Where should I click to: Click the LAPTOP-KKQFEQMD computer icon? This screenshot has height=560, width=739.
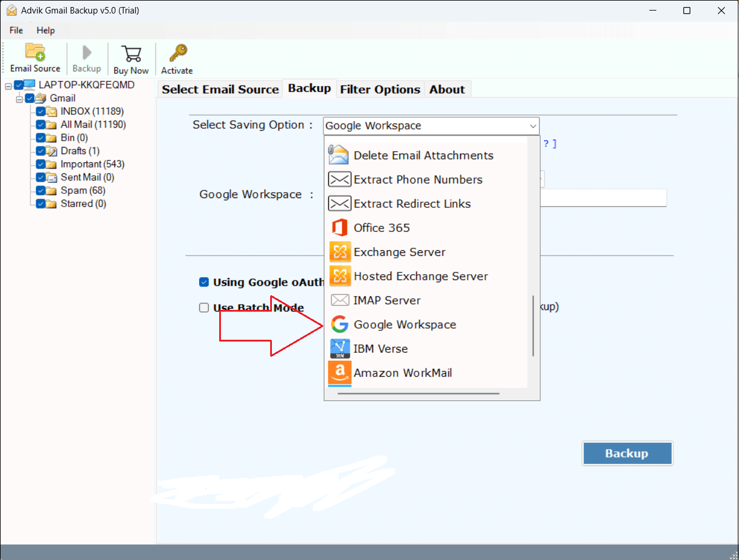click(x=30, y=85)
